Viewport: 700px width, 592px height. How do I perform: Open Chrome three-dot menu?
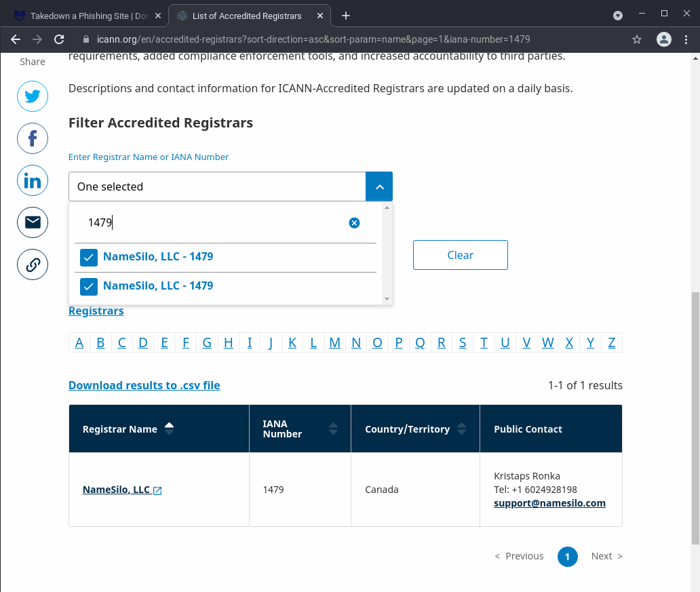(x=686, y=39)
